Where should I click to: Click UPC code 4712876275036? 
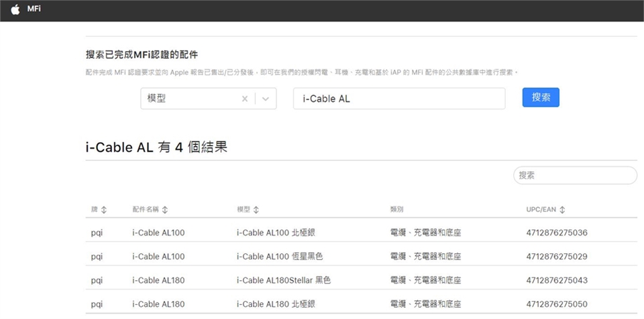click(x=557, y=233)
